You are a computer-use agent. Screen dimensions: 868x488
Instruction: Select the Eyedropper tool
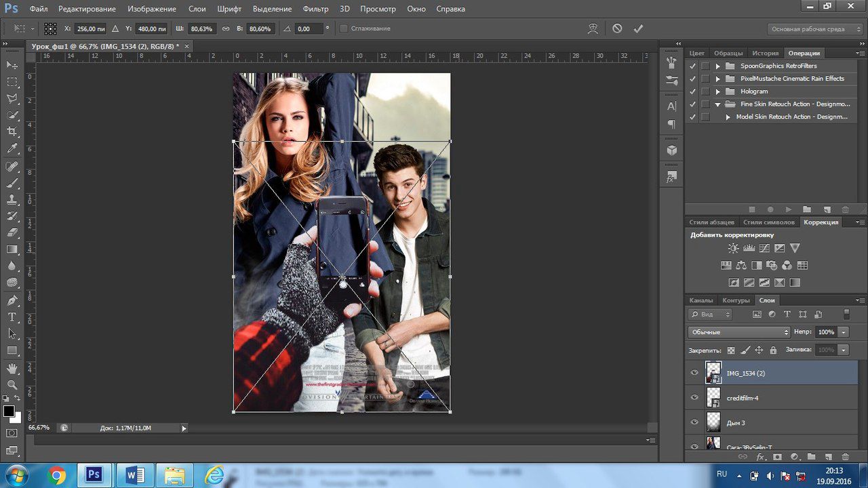pyautogui.click(x=12, y=148)
